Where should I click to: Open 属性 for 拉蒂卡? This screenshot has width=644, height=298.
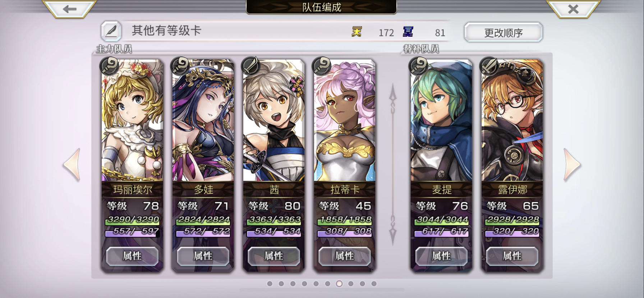[x=345, y=256]
